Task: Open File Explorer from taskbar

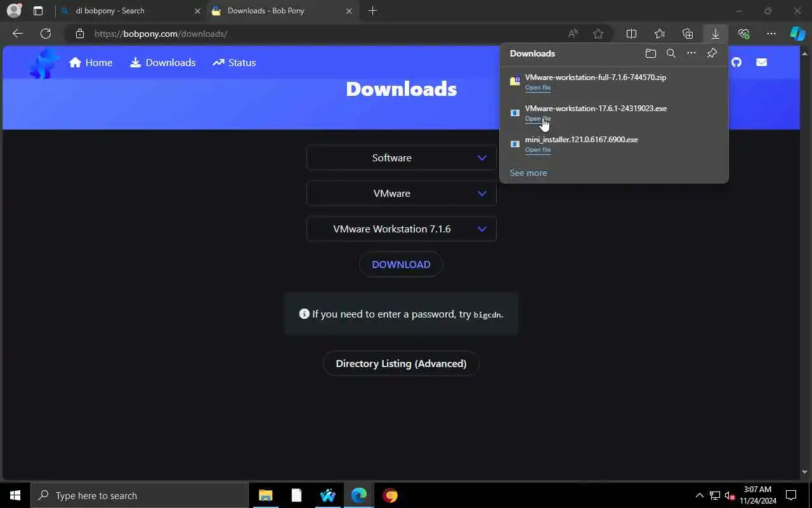Action: pos(266,495)
